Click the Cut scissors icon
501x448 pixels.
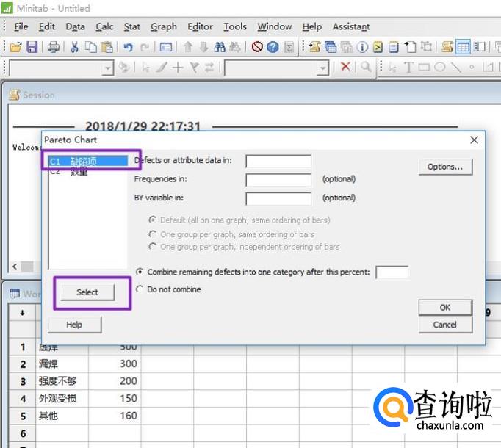pos(74,47)
